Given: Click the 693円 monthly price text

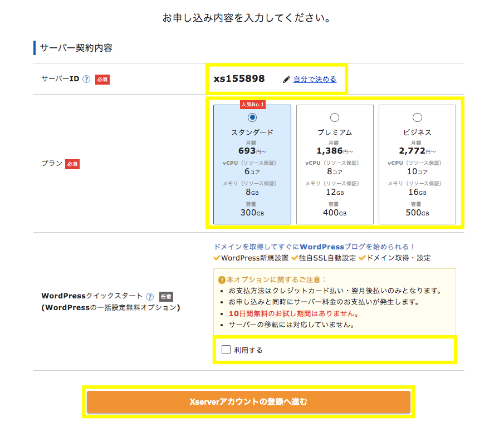Looking at the screenshot, I should coord(252,151).
